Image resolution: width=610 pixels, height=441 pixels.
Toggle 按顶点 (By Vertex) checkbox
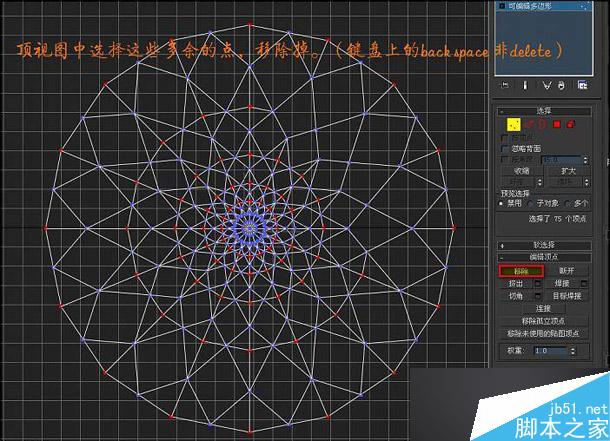coord(505,138)
